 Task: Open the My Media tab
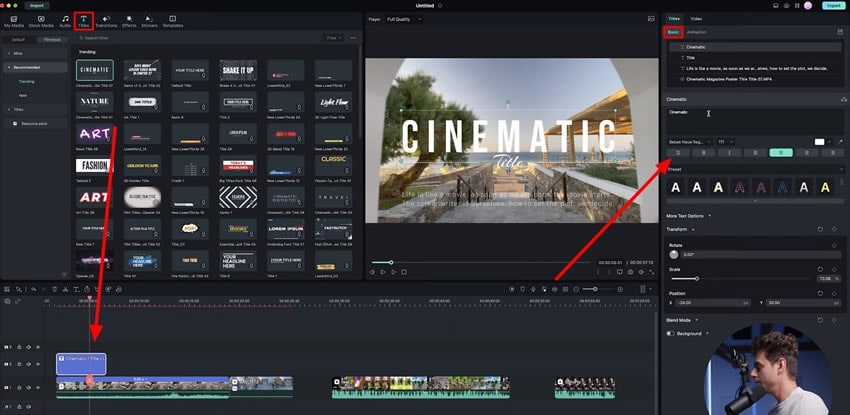(14, 22)
